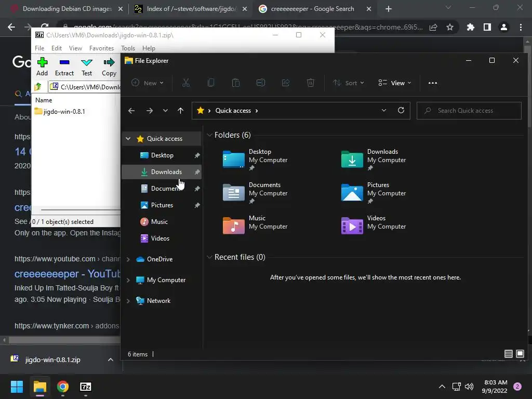Open the 7-Zip View menu
Viewport: 532px width, 399px height.
[75, 48]
